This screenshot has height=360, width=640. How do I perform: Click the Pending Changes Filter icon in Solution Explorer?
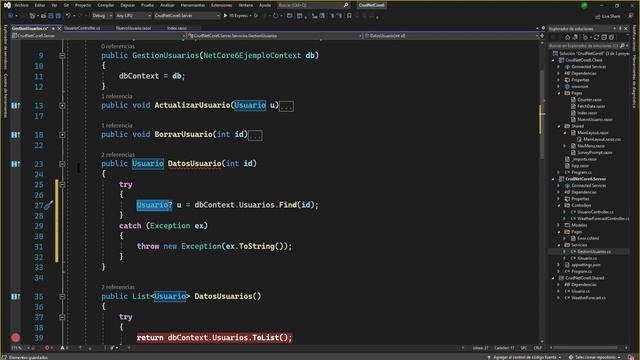click(585, 37)
